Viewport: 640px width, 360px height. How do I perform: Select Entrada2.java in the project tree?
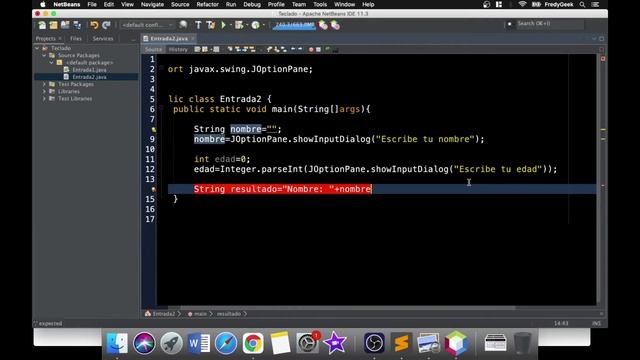tap(89, 77)
